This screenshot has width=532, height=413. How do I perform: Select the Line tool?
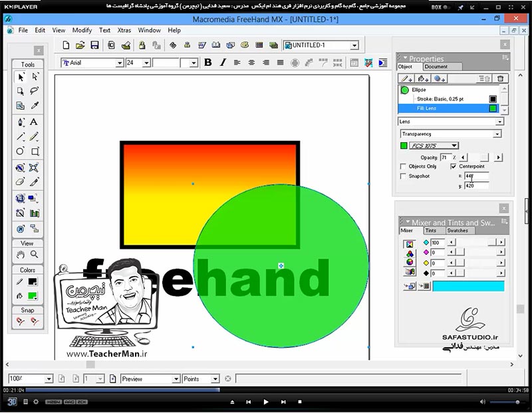tap(21, 137)
